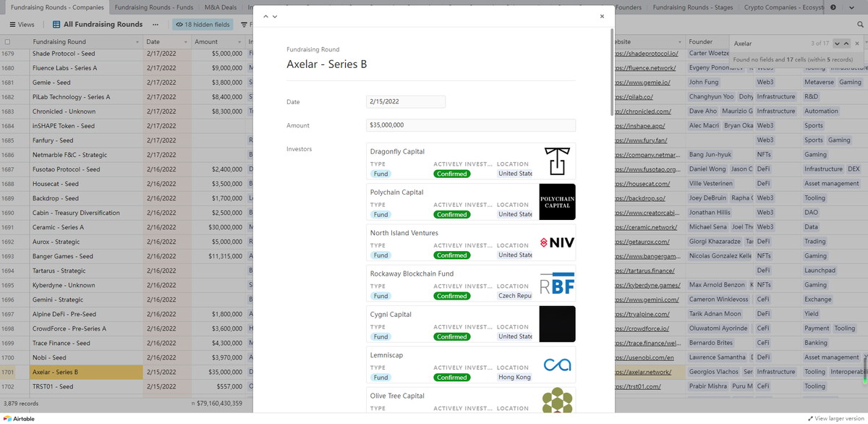Open the Polychain Capital logo thumbnail
Screen dimensions: 868x424
point(558,202)
